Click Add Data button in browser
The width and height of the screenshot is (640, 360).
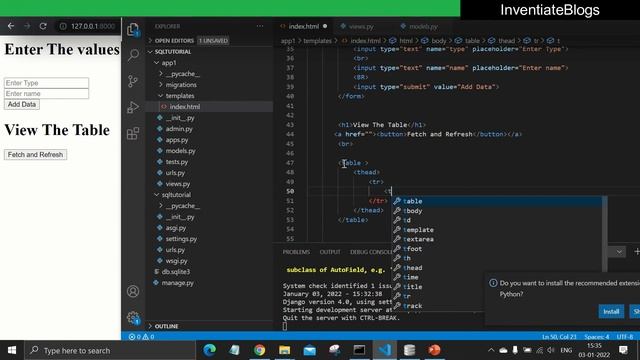pos(22,104)
